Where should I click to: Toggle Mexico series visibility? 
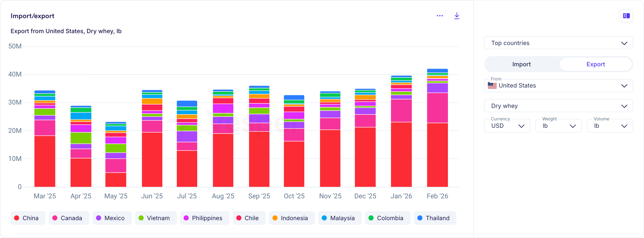tap(112, 218)
